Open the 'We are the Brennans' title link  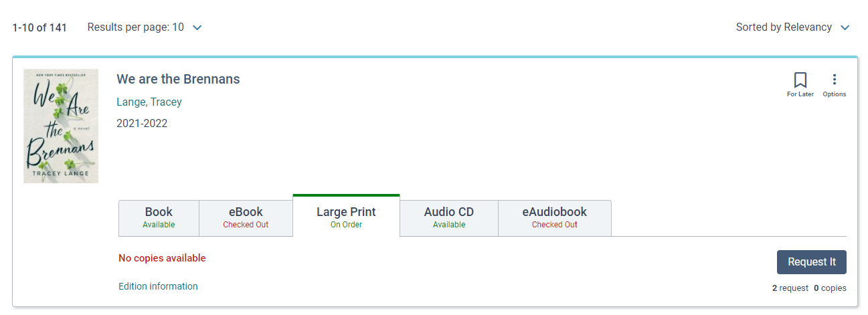point(178,79)
